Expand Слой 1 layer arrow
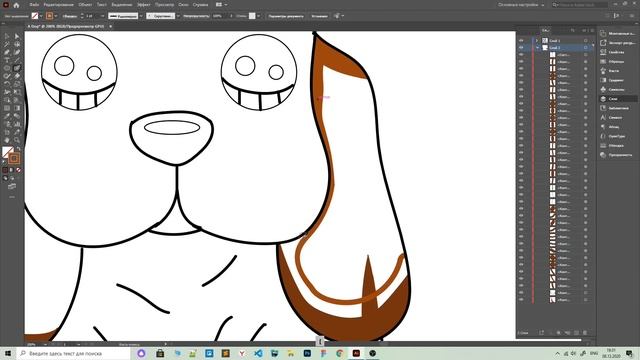640x360 pixels. [x=537, y=40]
